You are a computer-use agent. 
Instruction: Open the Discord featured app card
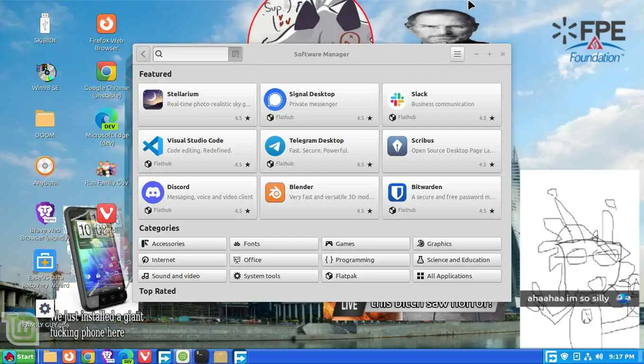pos(197,198)
